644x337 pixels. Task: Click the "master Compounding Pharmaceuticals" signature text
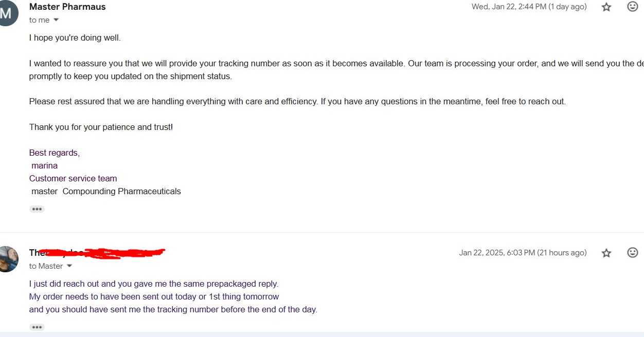click(106, 191)
